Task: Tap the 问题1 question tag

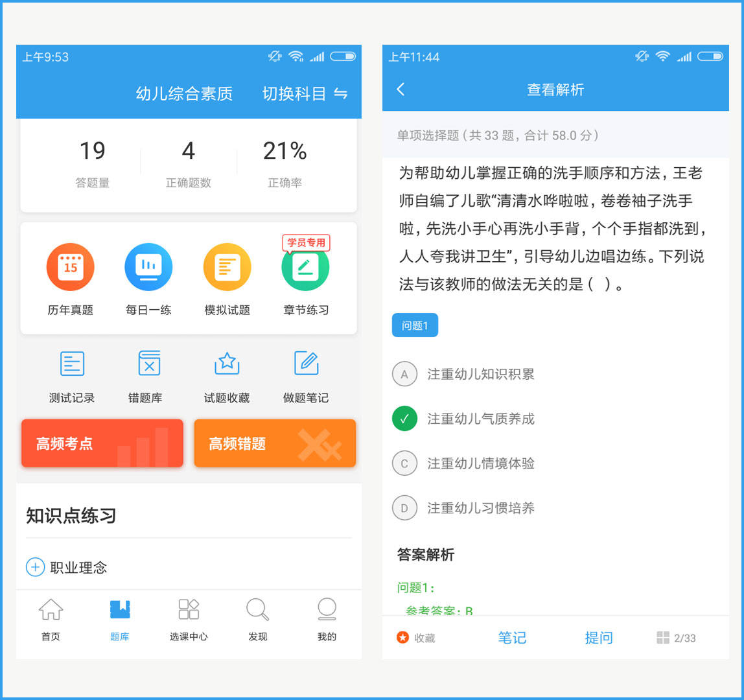Action: point(415,325)
